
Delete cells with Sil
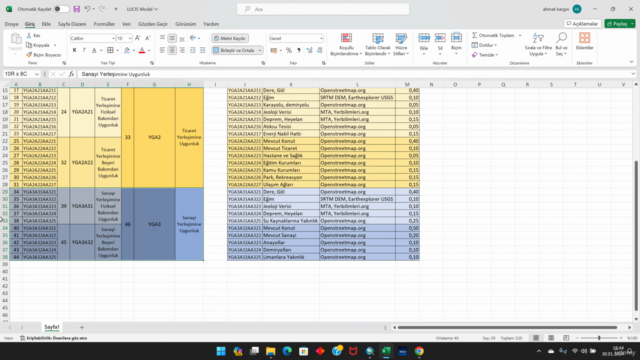point(440,43)
